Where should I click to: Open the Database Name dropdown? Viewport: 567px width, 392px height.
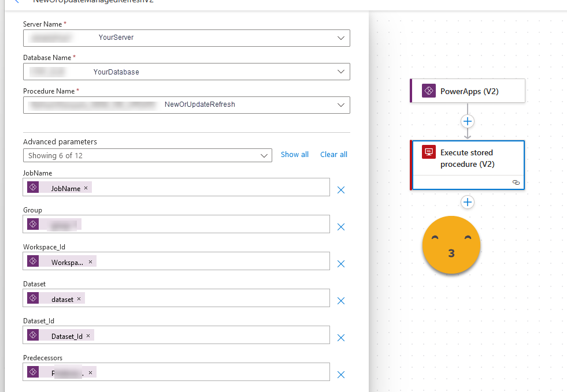[340, 72]
